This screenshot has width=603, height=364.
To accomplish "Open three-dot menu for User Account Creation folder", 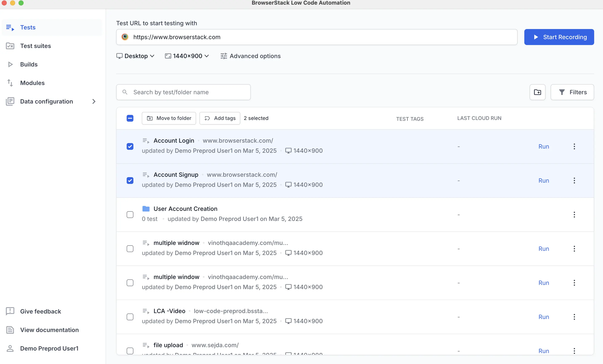I will (x=574, y=215).
